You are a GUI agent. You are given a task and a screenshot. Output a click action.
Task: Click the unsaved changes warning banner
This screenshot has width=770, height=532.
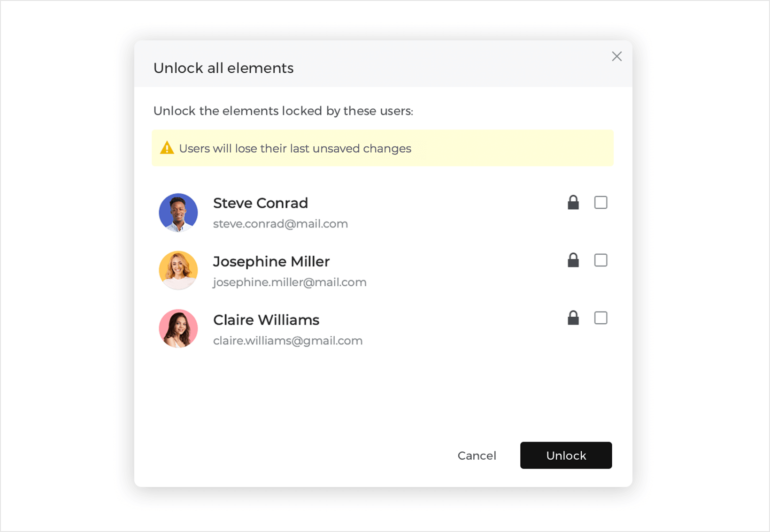pos(383,148)
